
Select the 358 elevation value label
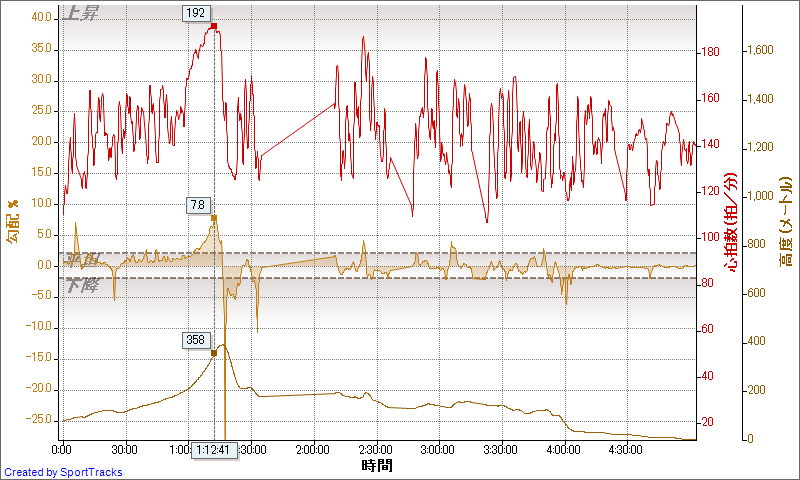pos(195,340)
